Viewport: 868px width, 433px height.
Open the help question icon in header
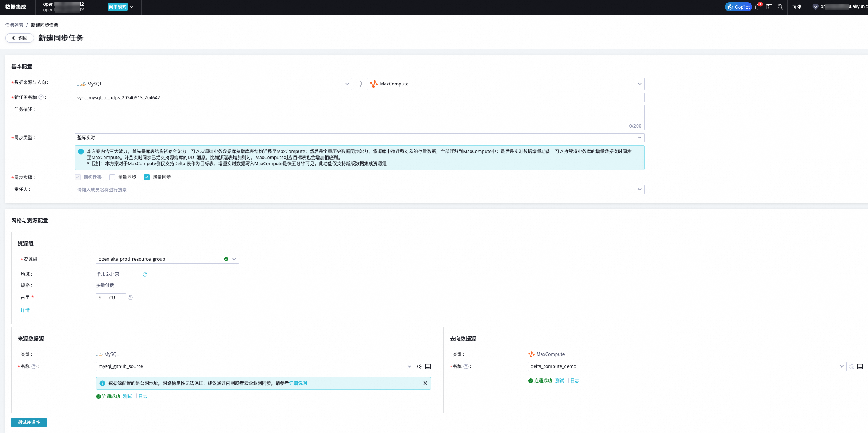(769, 7)
